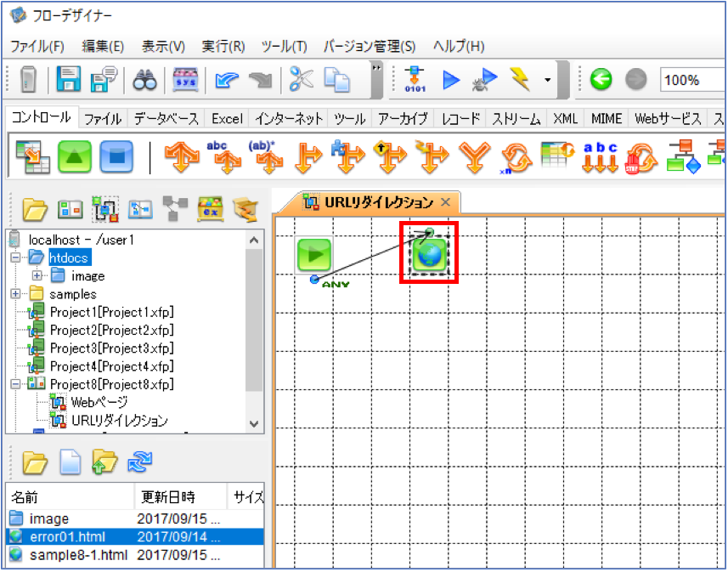Screen dimensions: 728x572
Task: Collapse the htdocs folder tree node
Action: click(16, 258)
